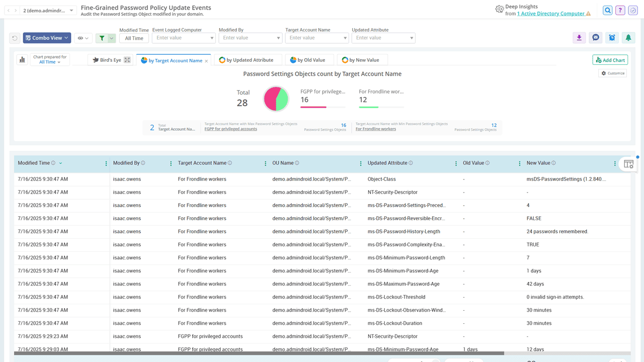
Task: Toggle the bar chart panel icon
Action: click(x=22, y=60)
